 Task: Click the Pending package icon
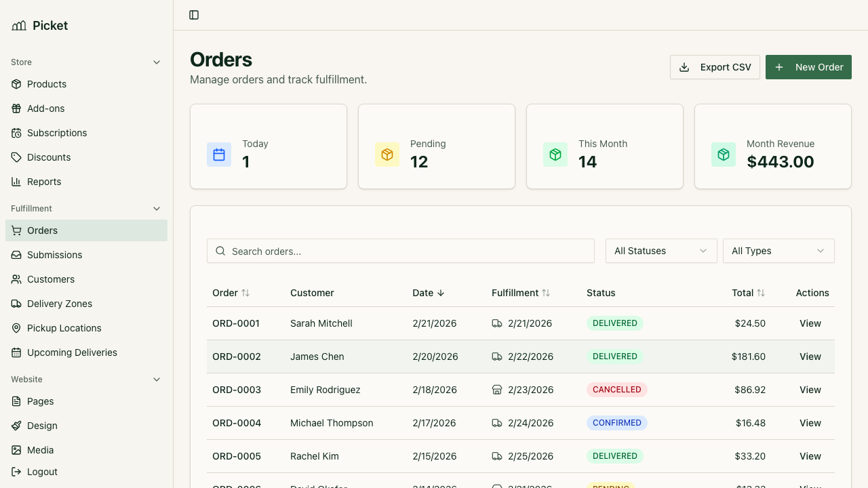pos(387,155)
